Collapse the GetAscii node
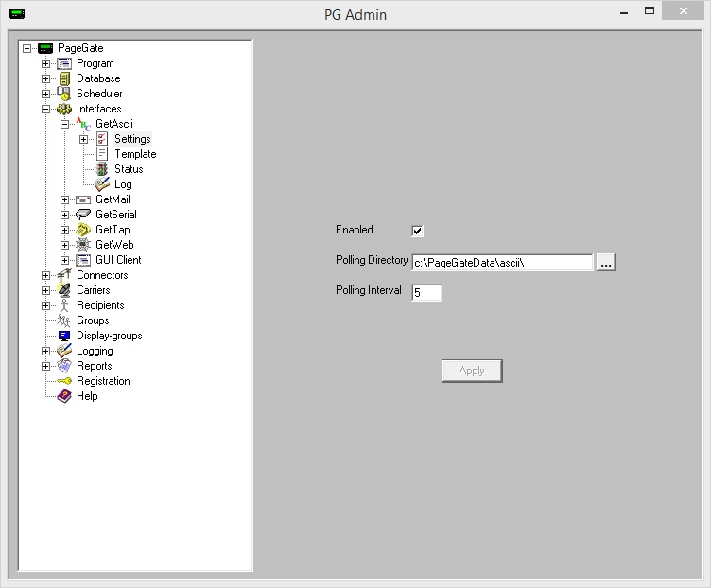Image resolution: width=711 pixels, height=588 pixels. click(x=65, y=124)
